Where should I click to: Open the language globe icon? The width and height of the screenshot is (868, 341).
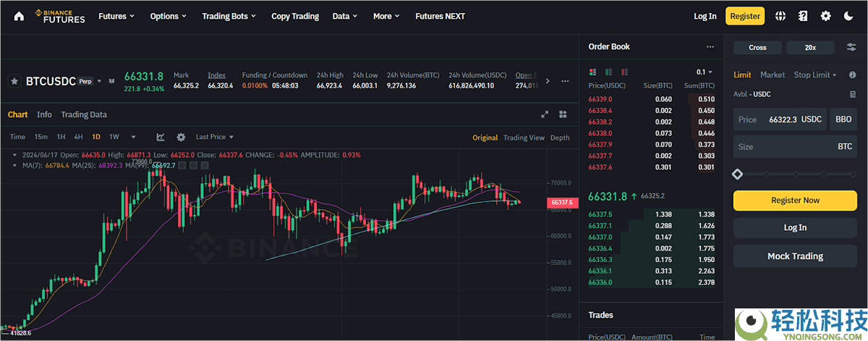point(780,16)
